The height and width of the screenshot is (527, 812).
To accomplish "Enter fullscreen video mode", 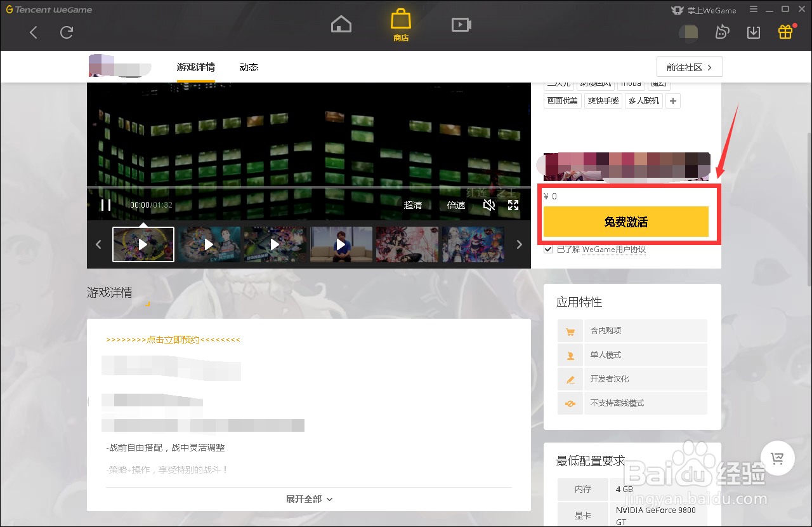I will pos(513,205).
